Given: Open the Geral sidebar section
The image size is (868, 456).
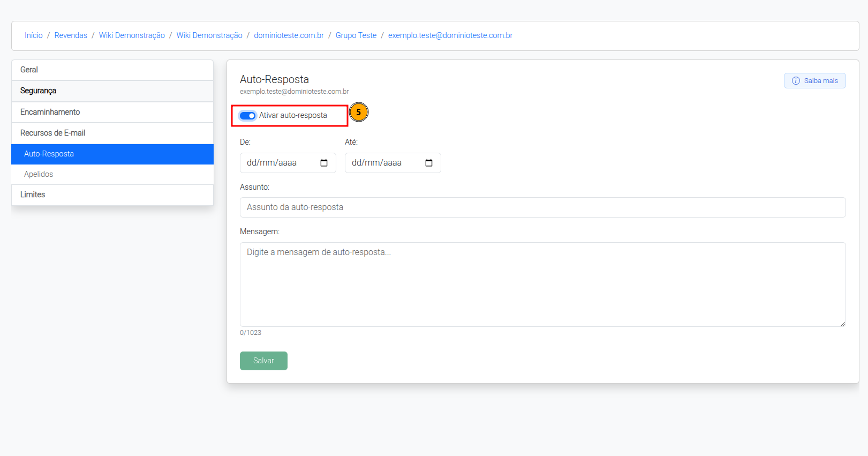Looking at the screenshot, I should [112, 70].
